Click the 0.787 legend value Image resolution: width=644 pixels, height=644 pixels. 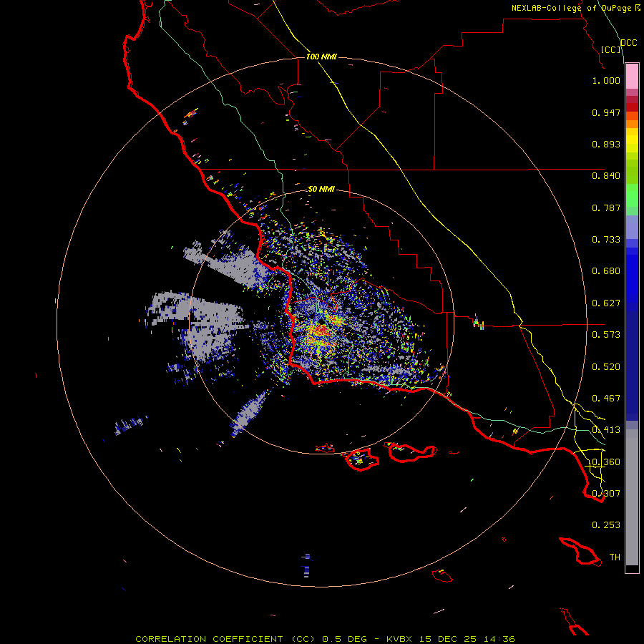tap(606, 208)
